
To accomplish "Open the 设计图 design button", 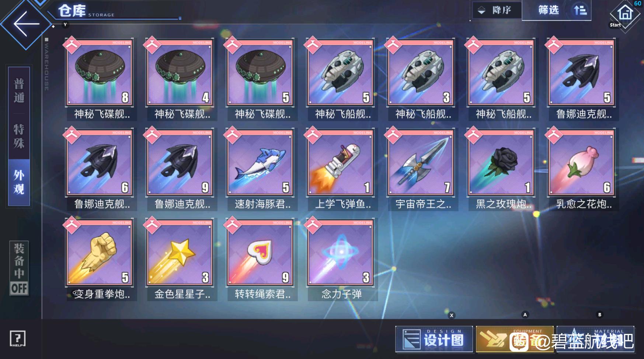I will [434, 339].
